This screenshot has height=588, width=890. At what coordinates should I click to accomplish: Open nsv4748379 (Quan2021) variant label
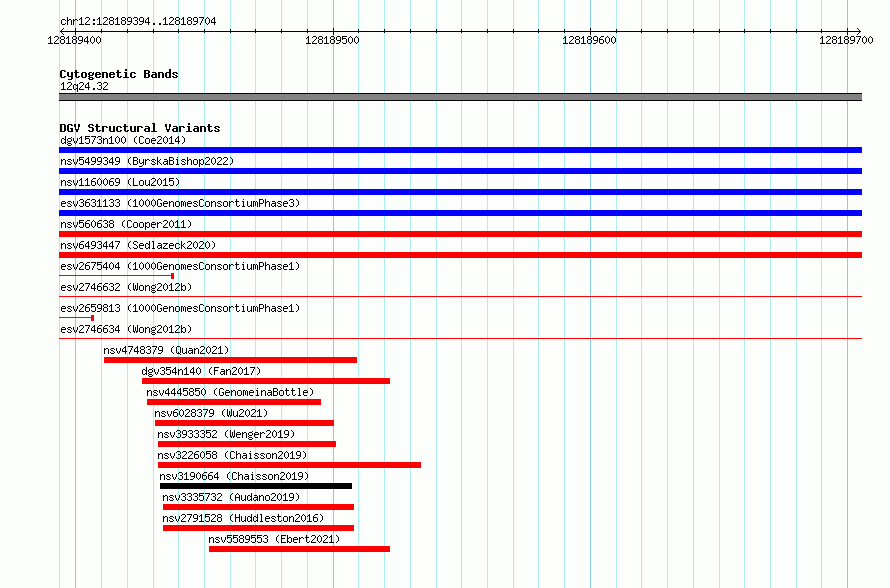(166, 350)
